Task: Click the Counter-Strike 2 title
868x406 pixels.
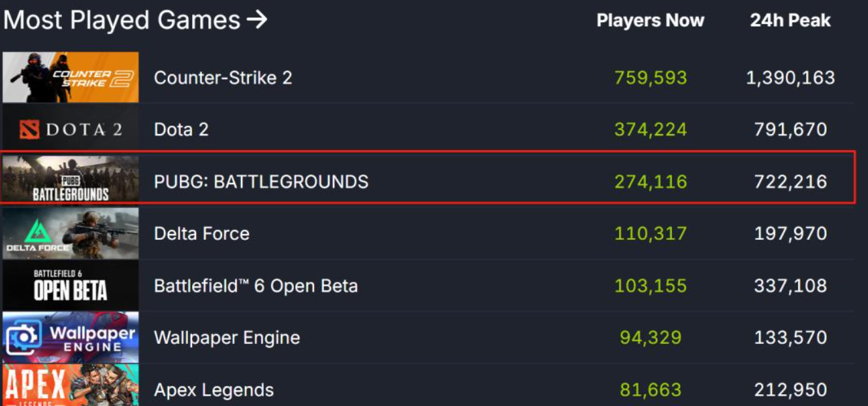Action: coord(223,78)
